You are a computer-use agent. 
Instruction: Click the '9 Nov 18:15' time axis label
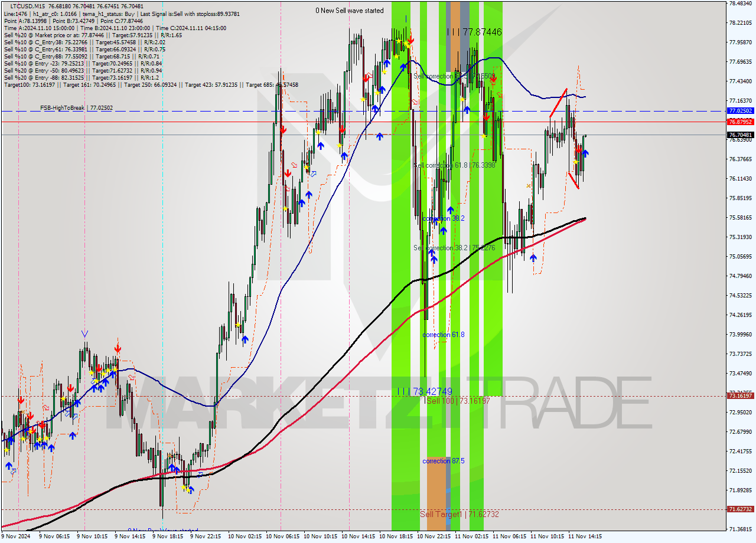click(x=168, y=537)
